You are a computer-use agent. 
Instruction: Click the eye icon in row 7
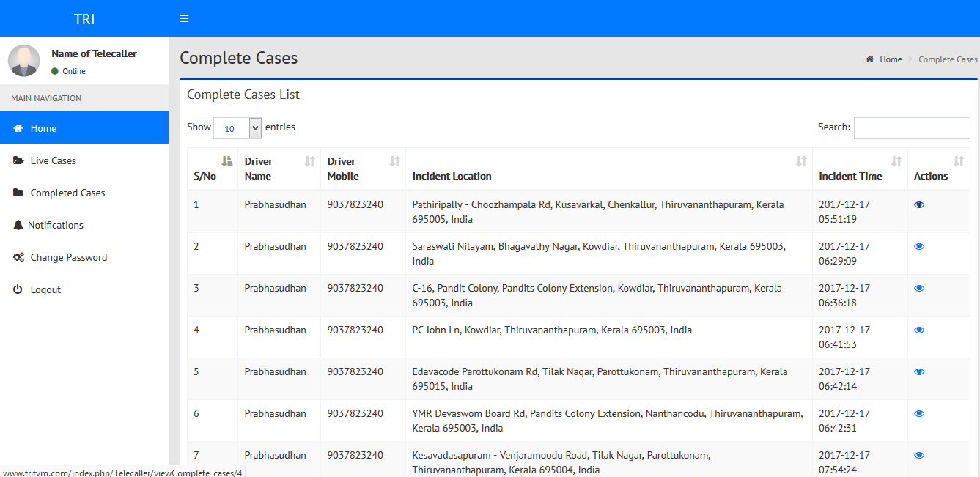pyautogui.click(x=919, y=456)
